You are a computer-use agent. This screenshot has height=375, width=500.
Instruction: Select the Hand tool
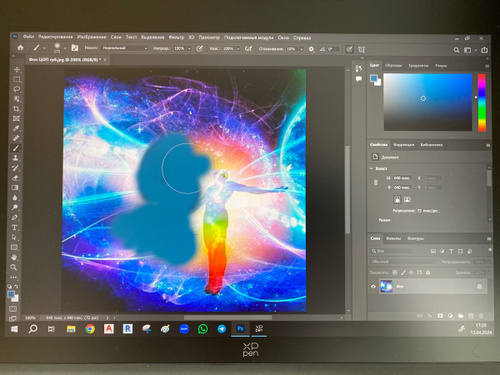[14, 257]
